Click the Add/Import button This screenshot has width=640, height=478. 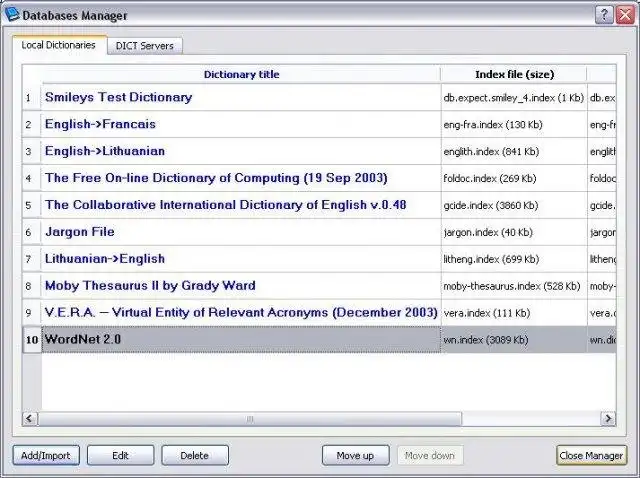tap(46, 455)
